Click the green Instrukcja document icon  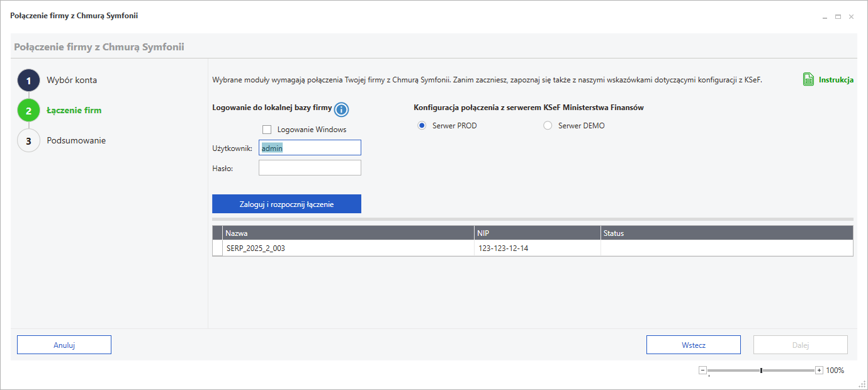click(x=808, y=80)
